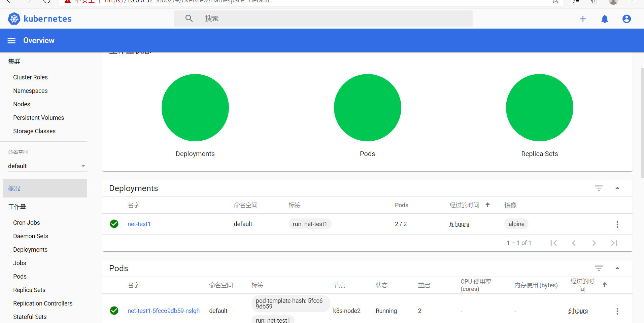
Task: Go to previous page of Deployments
Action: tap(574, 243)
